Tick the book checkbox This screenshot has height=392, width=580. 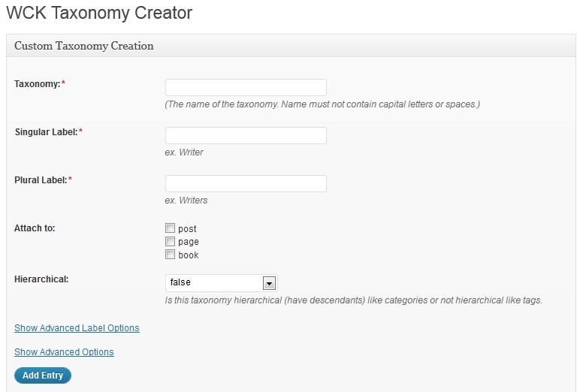pos(170,255)
